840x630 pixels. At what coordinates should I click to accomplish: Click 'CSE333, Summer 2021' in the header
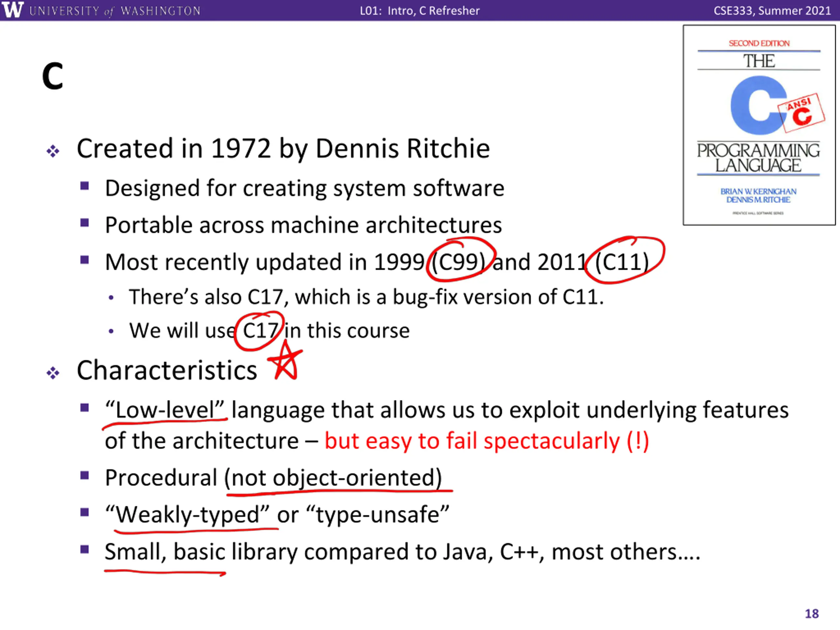772,10
